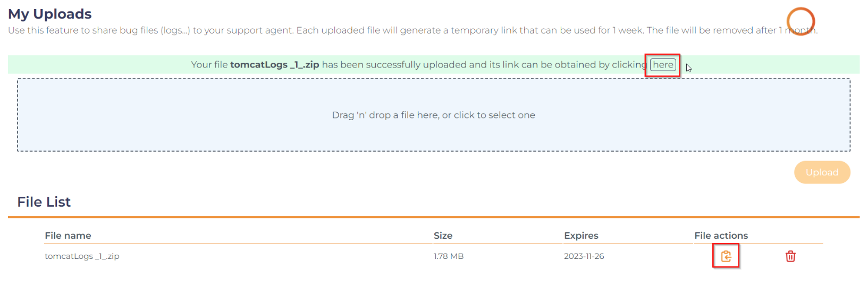Screen dimensions: 868x294
Task: Select tomcatLogs_1_.zip row in the file list
Action: (82, 256)
